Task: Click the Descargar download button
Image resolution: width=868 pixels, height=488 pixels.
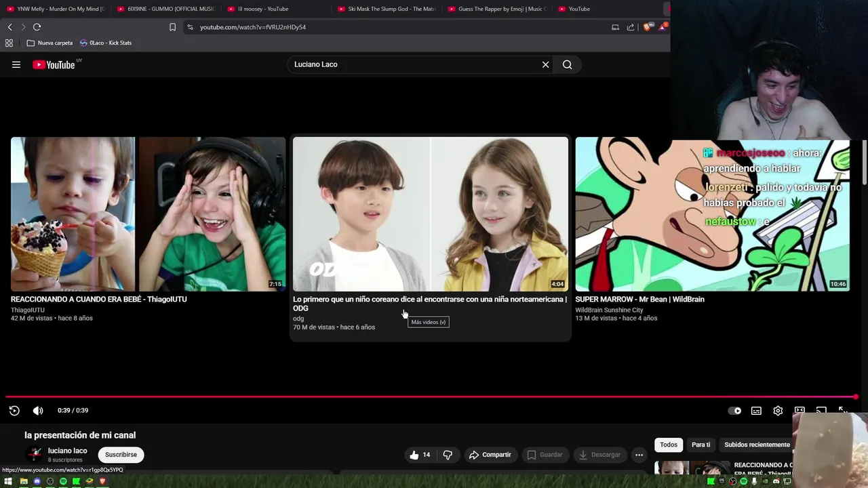Action: click(599, 455)
